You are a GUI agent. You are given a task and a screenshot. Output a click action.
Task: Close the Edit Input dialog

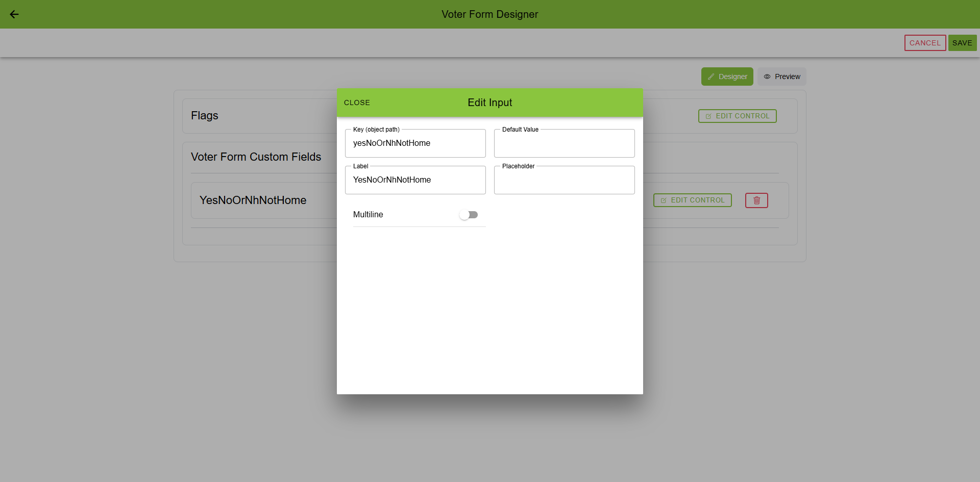click(x=357, y=103)
